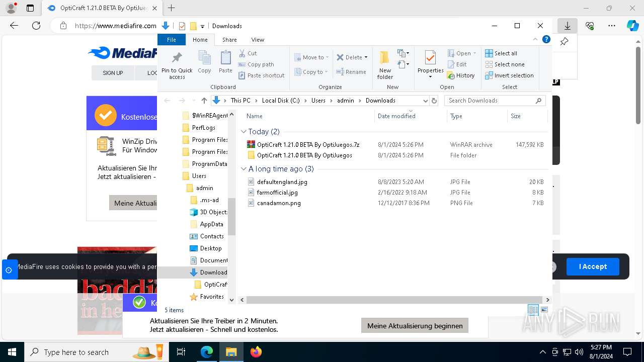
Task: Click Quick Access Toolbar properties icon
Action: pos(182,26)
